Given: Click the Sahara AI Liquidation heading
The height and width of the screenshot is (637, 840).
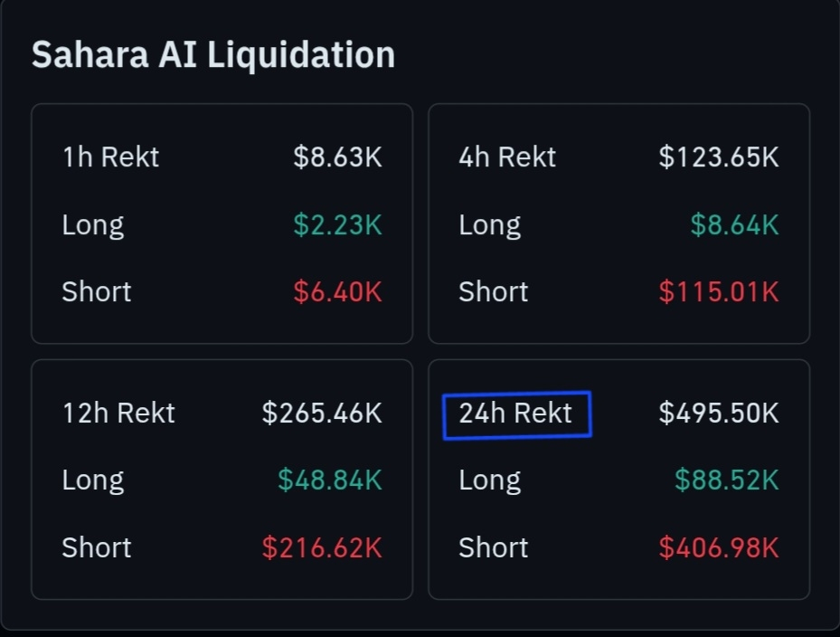Looking at the screenshot, I should pyautogui.click(x=213, y=54).
